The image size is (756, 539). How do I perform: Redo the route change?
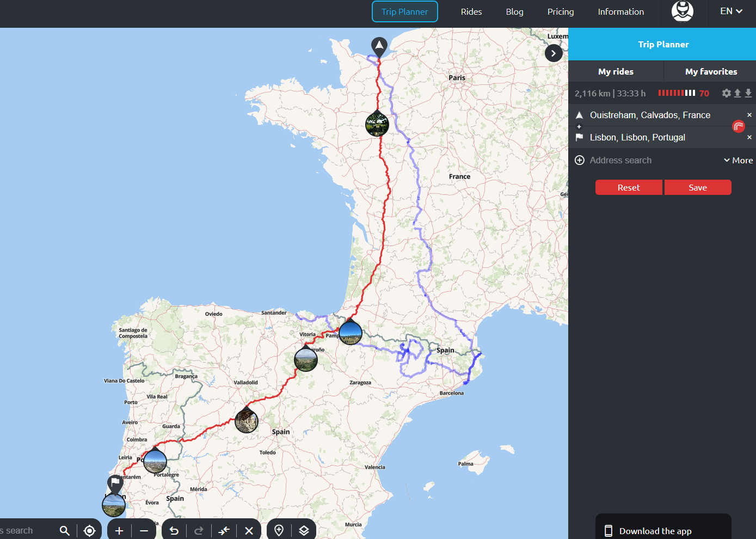199,530
